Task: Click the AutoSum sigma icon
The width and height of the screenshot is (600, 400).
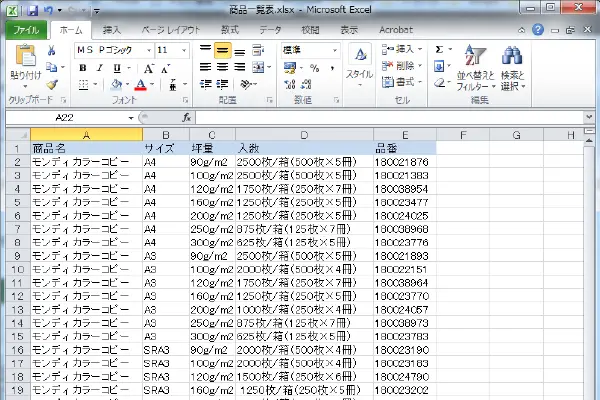Action: point(439,49)
